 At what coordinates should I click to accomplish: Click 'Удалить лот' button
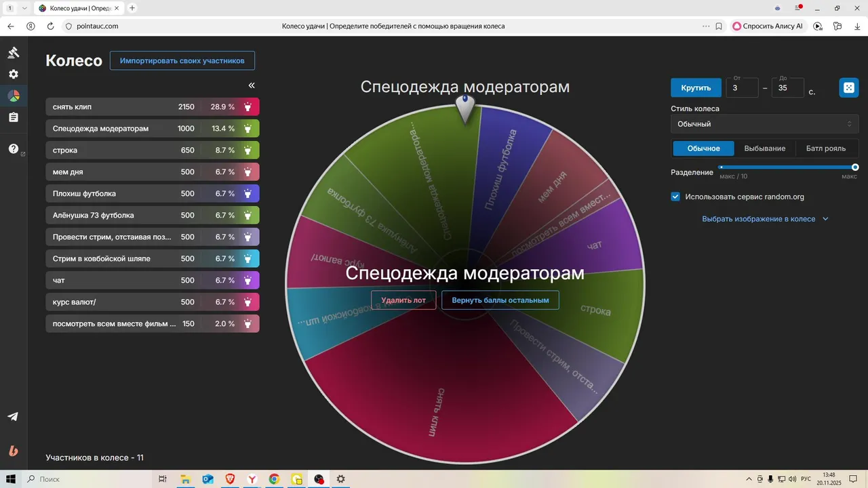tap(403, 300)
